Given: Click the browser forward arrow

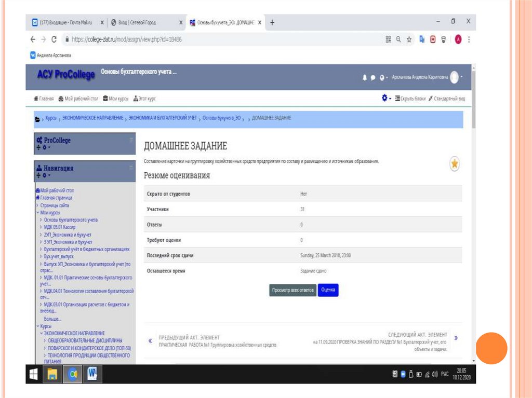Looking at the screenshot, I should pos(43,39).
